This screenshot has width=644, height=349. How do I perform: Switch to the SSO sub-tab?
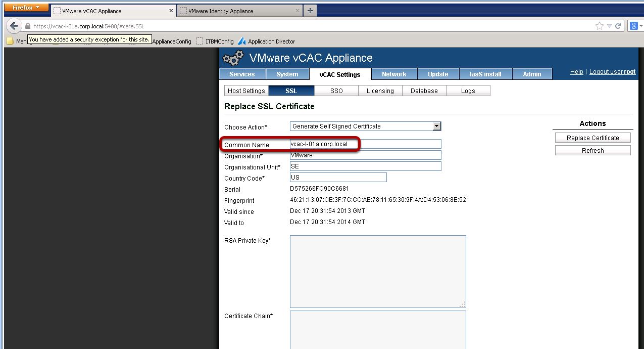336,91
